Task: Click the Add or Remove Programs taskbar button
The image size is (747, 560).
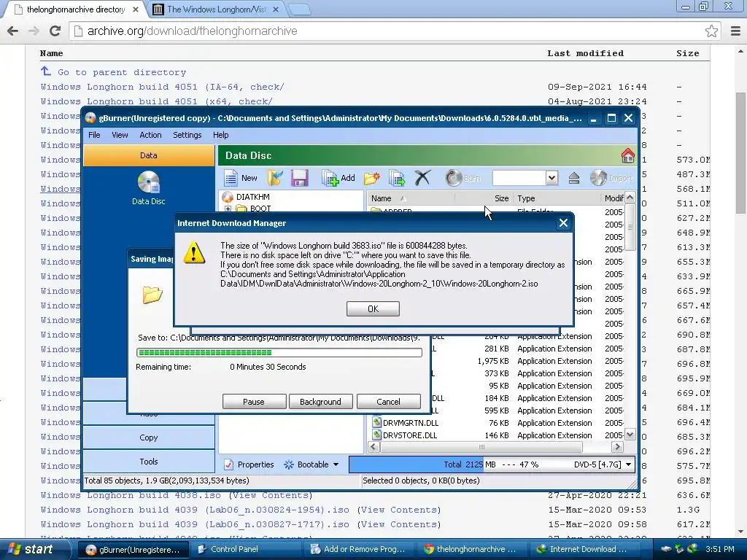Action: click(x=360, y=549)
